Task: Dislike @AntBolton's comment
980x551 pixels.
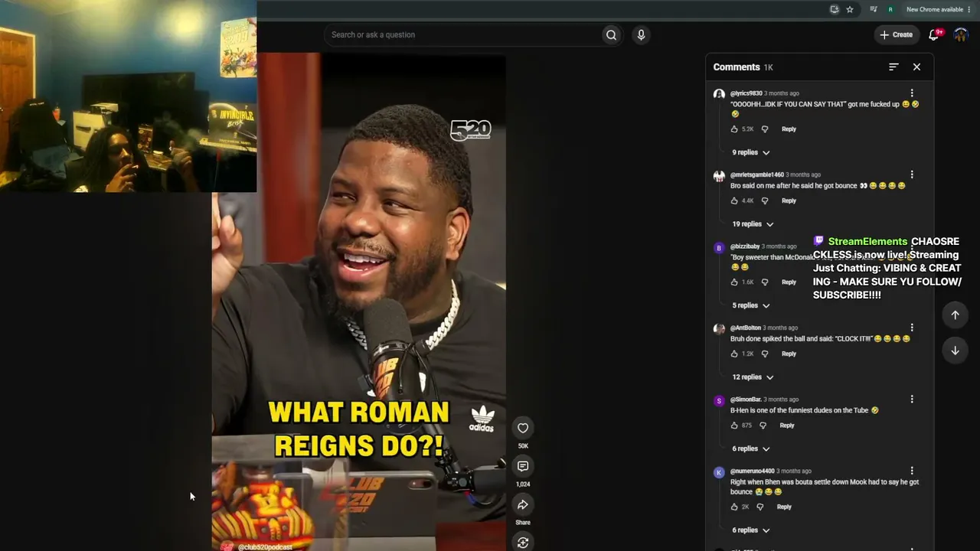Action: 764,354
